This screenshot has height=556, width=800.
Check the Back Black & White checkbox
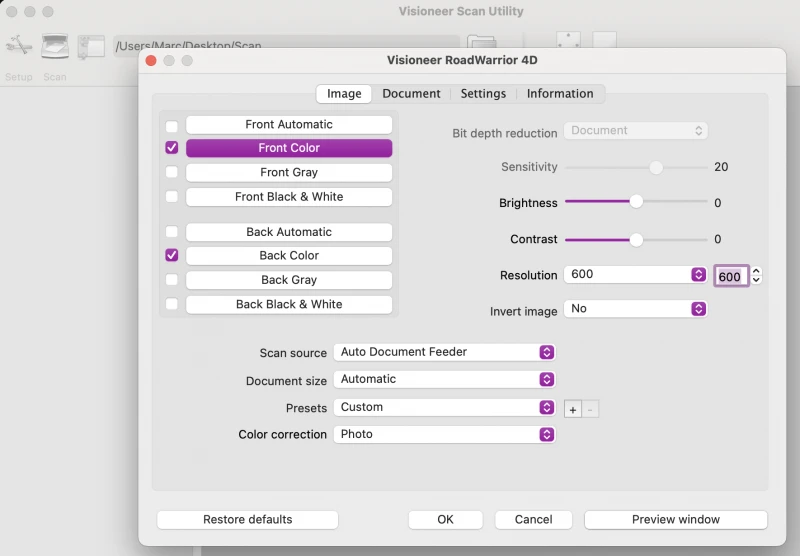172,304
